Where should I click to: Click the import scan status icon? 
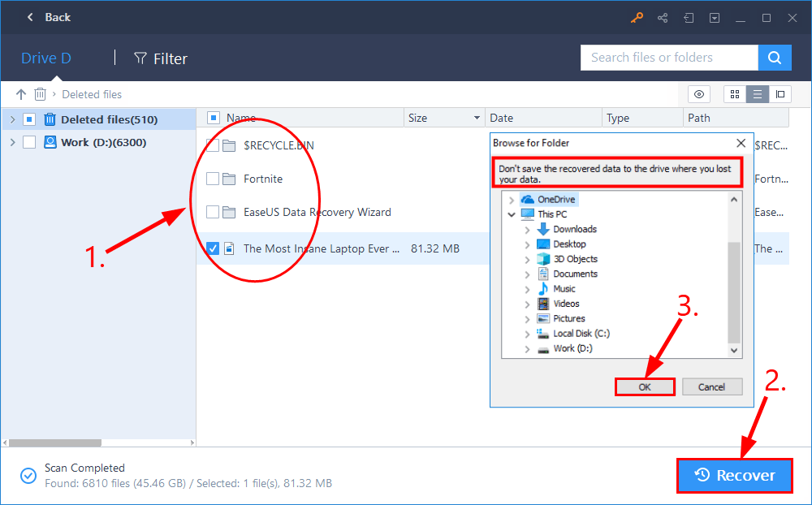click(689, 18)
